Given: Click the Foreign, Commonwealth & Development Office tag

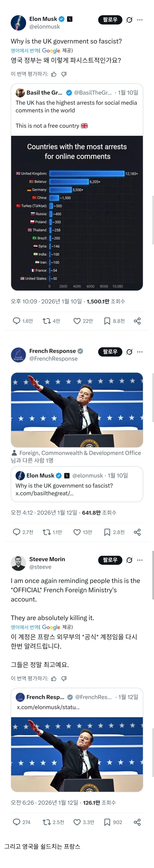Looking at the screenshot, I should coord(80,453).
